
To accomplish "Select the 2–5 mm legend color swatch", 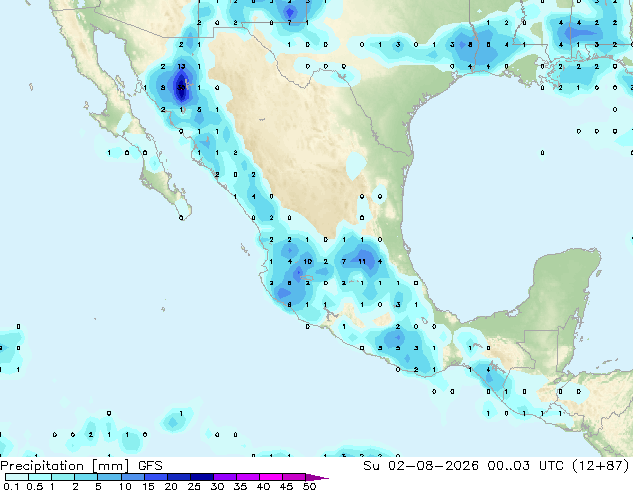I will click(x=86, y=477).
